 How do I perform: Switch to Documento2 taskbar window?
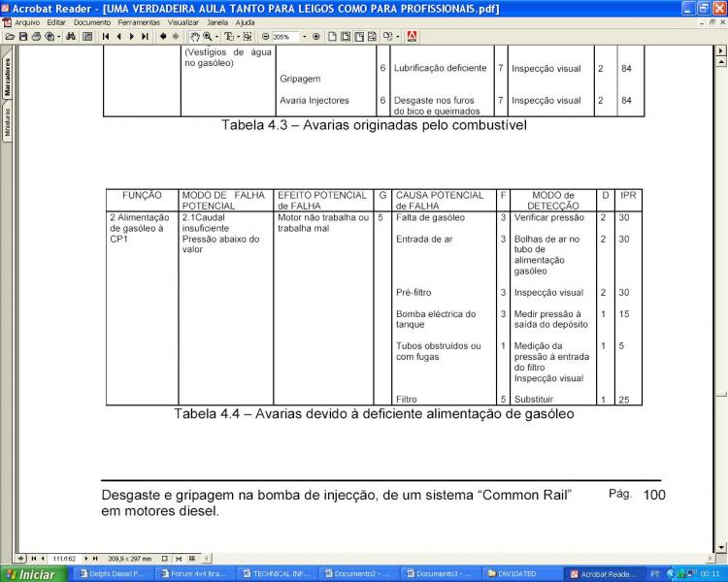click(x=358, y=574)
